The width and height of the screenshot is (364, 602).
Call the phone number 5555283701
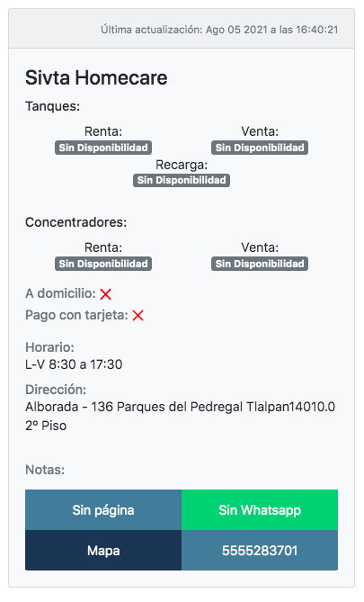pyautogui.click(x=260, y=550)
